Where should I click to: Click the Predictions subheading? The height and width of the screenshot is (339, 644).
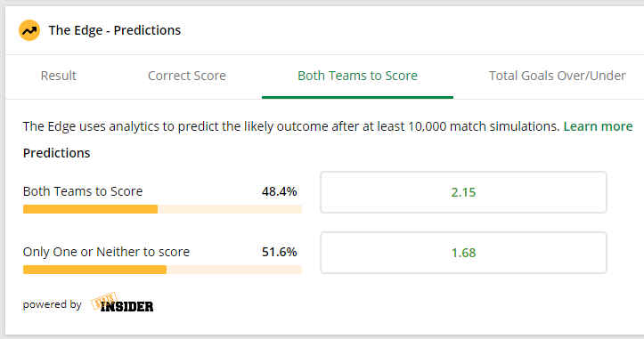(56, 153)
